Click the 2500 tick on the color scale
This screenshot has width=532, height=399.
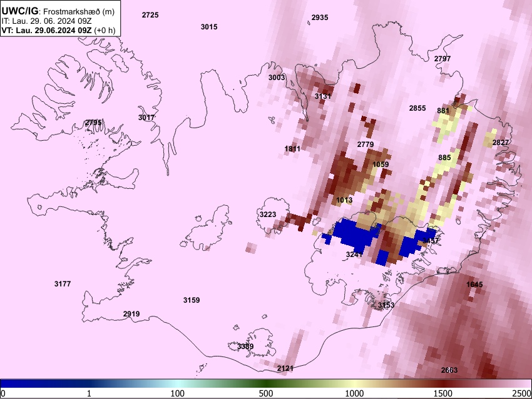pos(523,393)
